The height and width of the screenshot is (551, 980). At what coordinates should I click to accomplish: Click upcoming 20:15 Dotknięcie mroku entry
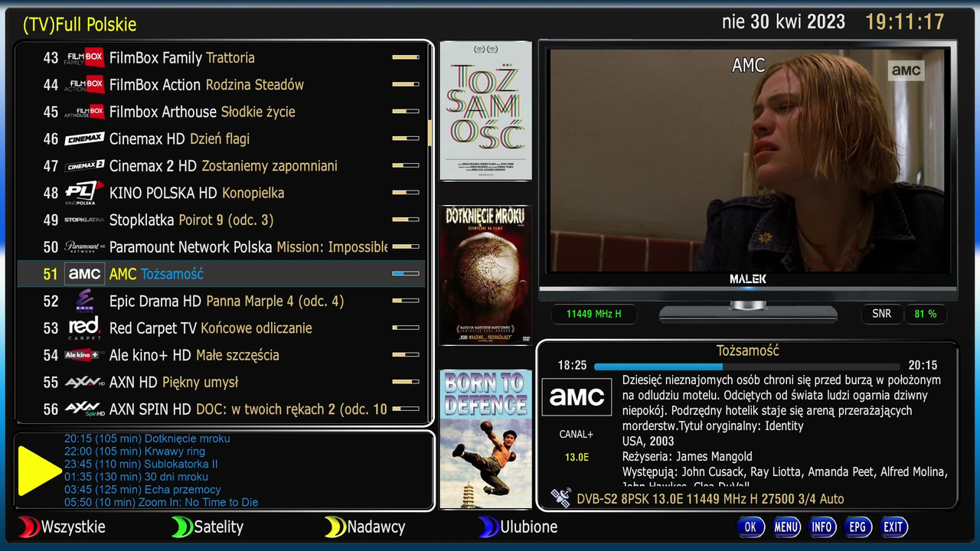point(147,439)
